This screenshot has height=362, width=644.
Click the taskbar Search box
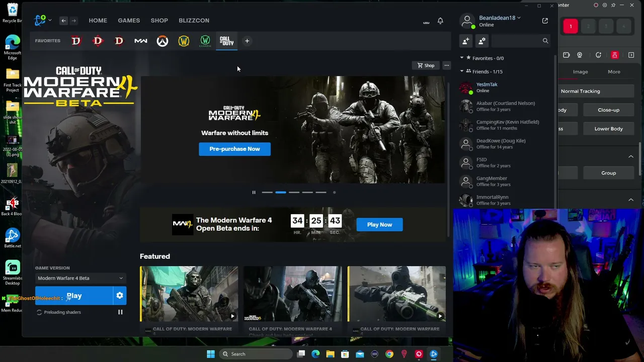(x=255, y=354)
